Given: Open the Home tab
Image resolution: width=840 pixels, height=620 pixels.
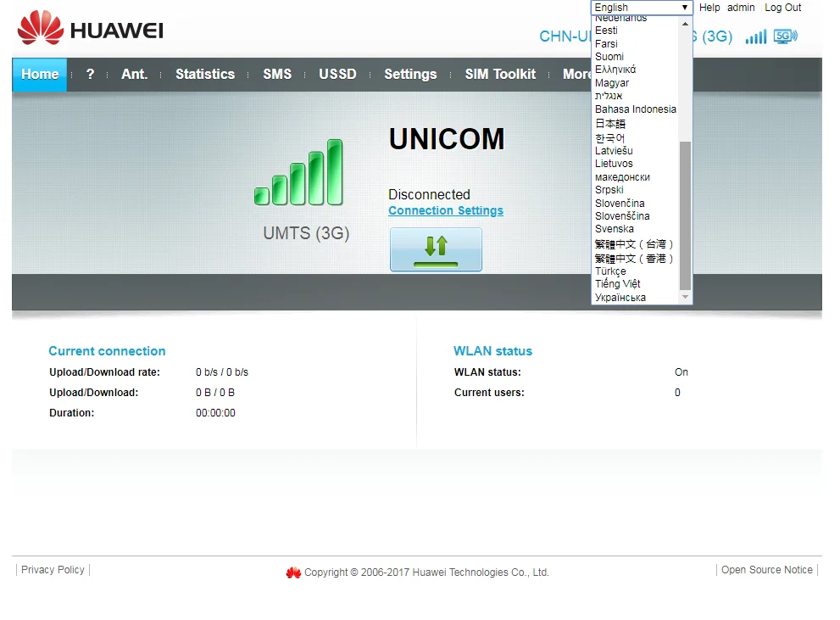Looking at the screenshot, I should pos(40,74).
